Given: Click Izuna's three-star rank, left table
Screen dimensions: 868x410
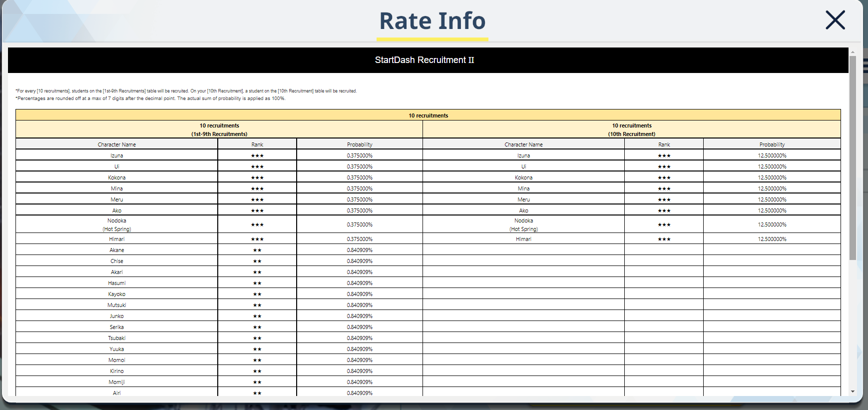Looking at the screenshot, I should [x=257, y=155].
